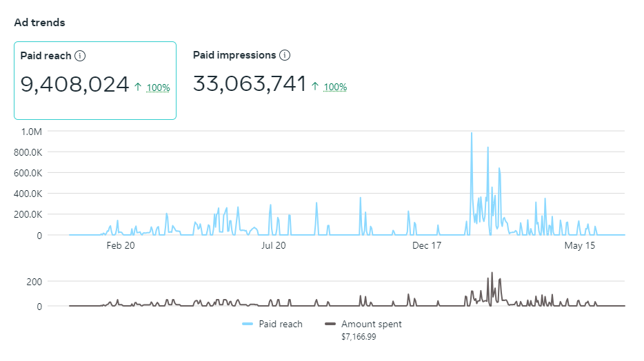
Task: Click the tallest Paid reach peak near 1.0M
Action: tap(472, 134)
